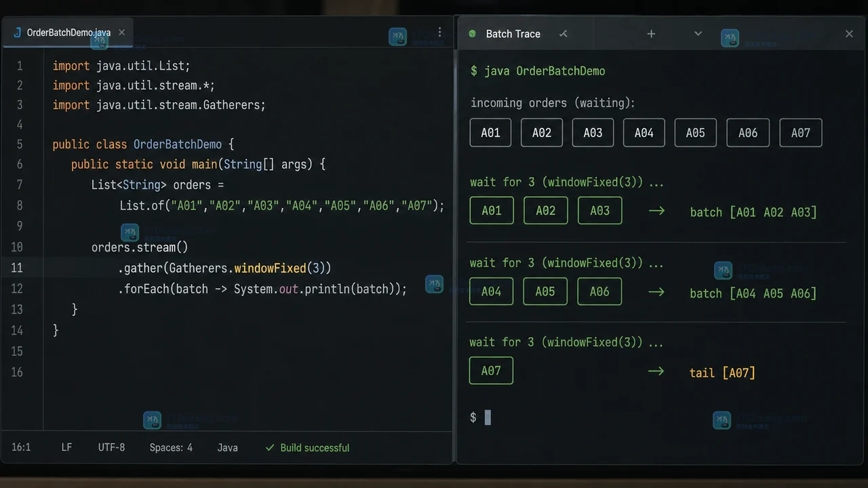The height and width of the screenshot is (488, 868).
Task: Click the "tail [A07]" output text
Action: click(x=722, y=373)
